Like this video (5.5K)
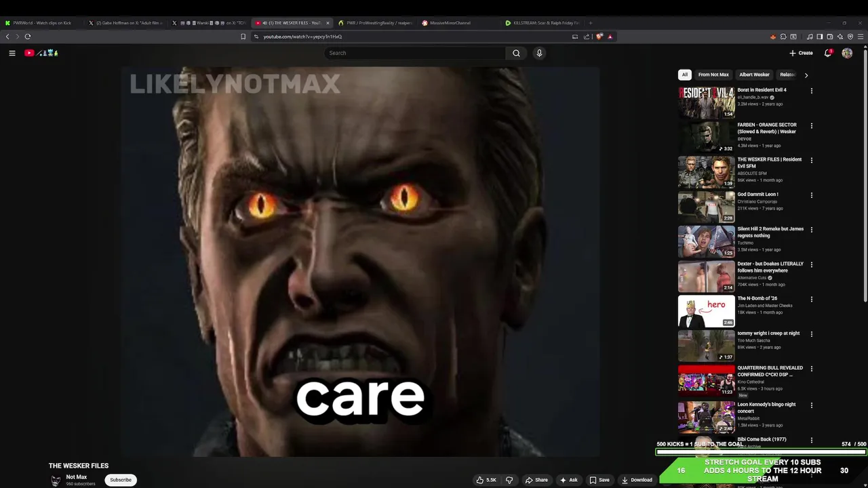Screen dimensions: 868x488 point(486,480)
